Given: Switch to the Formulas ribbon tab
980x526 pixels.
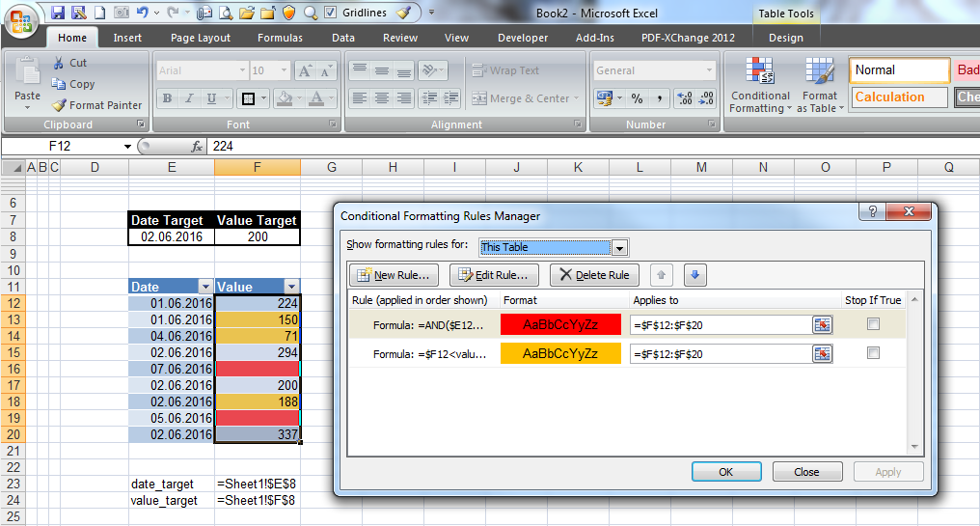Looking at the screenshot, I should pyautogui.click(x=280, y=38).
